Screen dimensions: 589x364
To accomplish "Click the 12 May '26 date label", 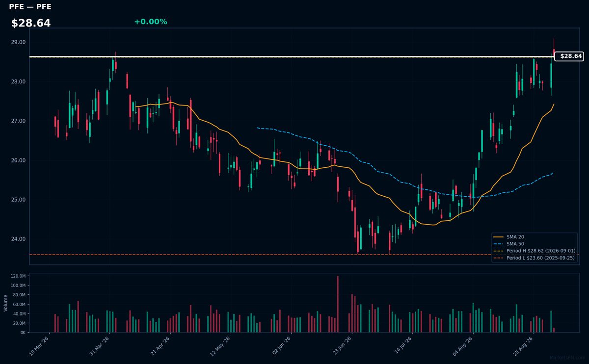I will 220,346.
